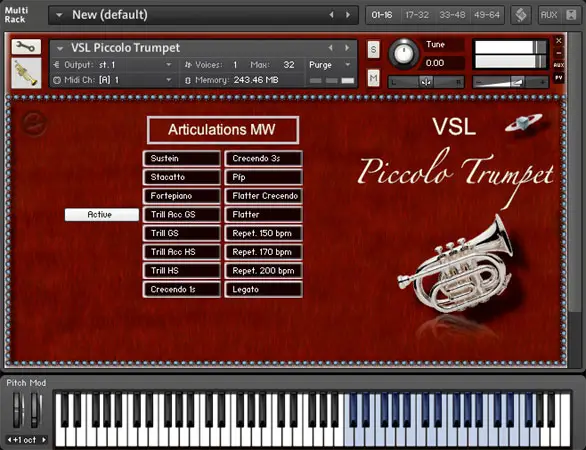Click the minimize rack header icon

[x=571, y=15]
